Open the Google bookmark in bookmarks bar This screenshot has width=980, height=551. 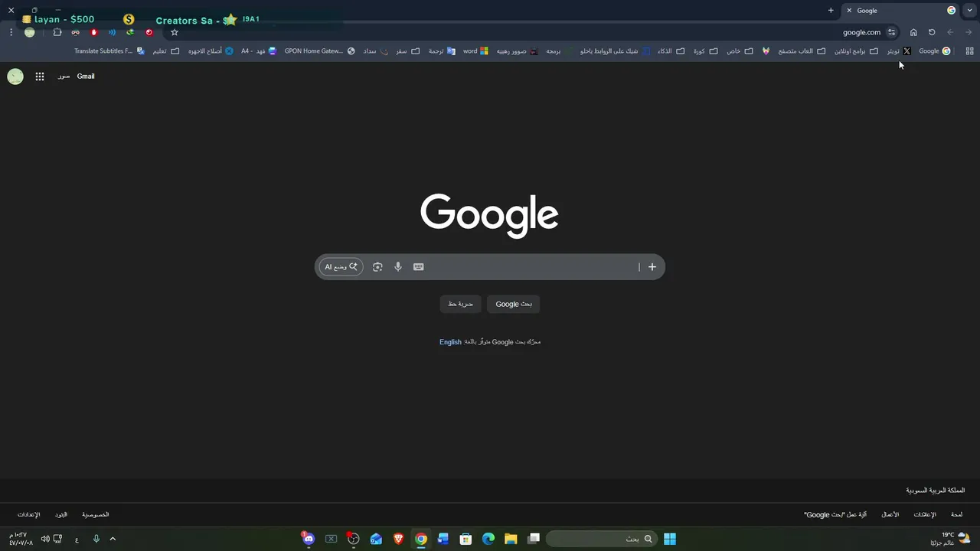(x=935, y=51)
